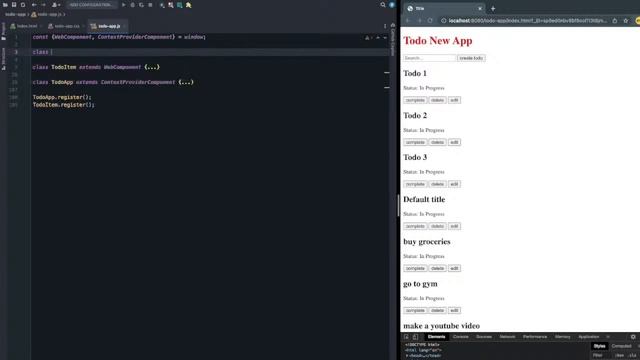Switch to the DevTools Console tab
This screenshot has width=640, height=360.
pos(461,337)
